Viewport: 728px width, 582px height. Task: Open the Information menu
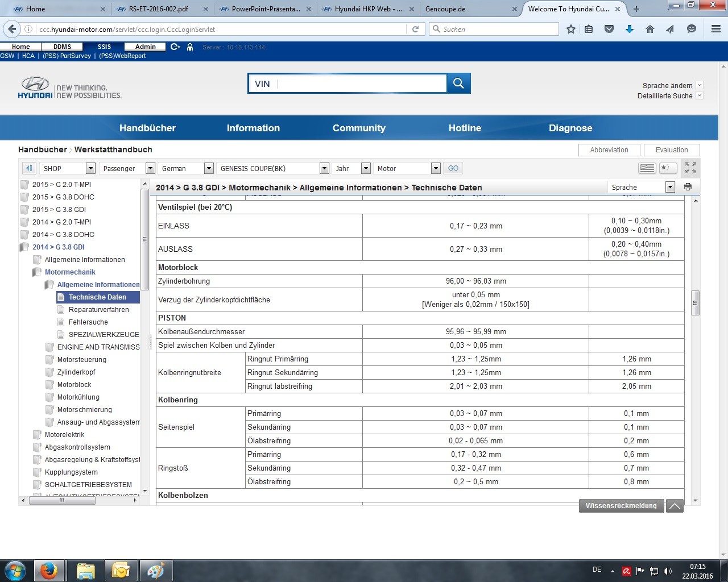pos(253,128)
